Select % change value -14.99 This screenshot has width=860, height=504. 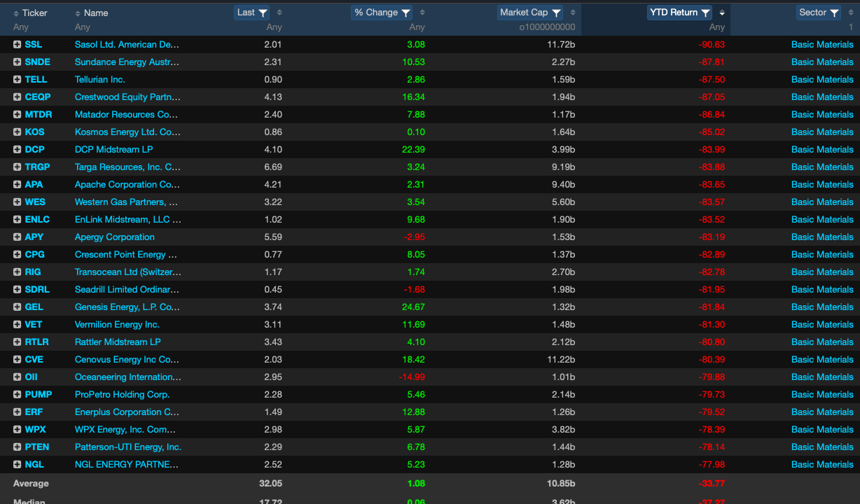coord(411,377)
